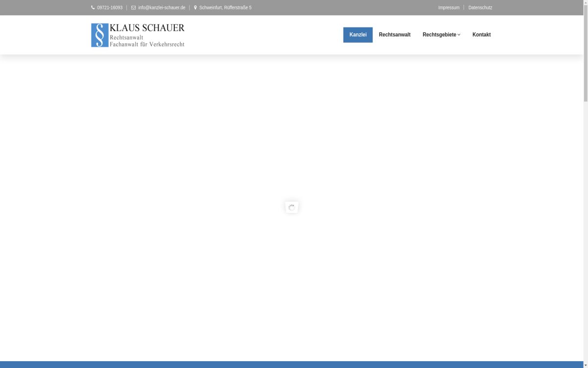Click the phone icon in top bar
This screenshot has width=588, height=368.
pyautogui.click(x=93, y=8)
